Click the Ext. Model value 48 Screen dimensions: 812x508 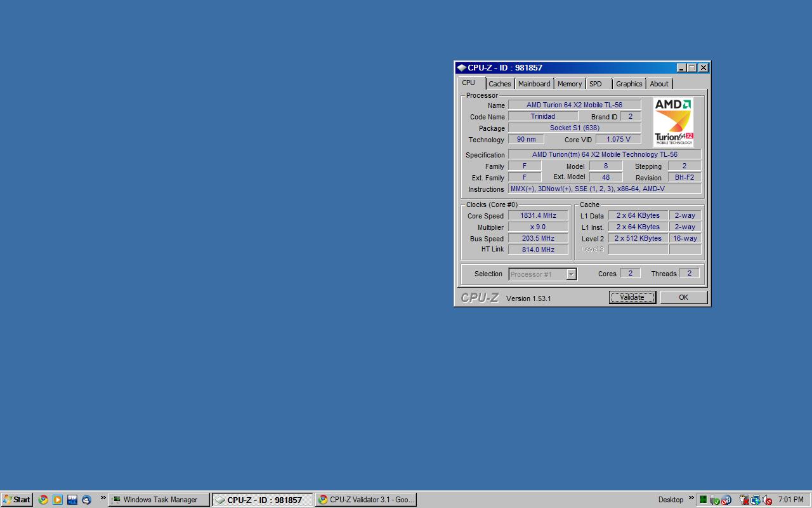coord(606,177)
